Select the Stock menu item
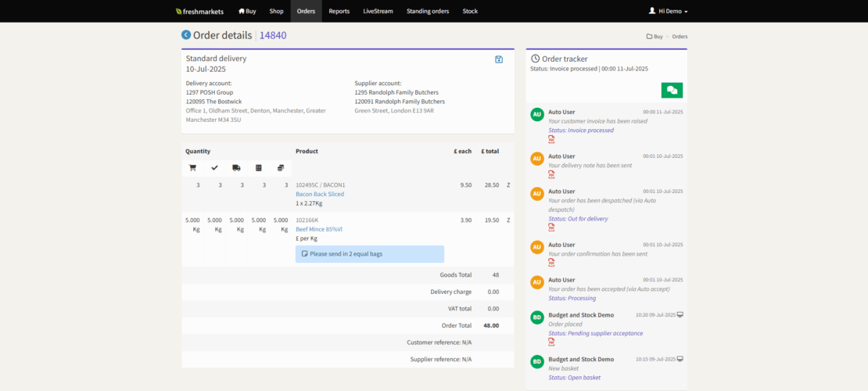This screenshot has width=868, height=391. (x=470, y=11)
